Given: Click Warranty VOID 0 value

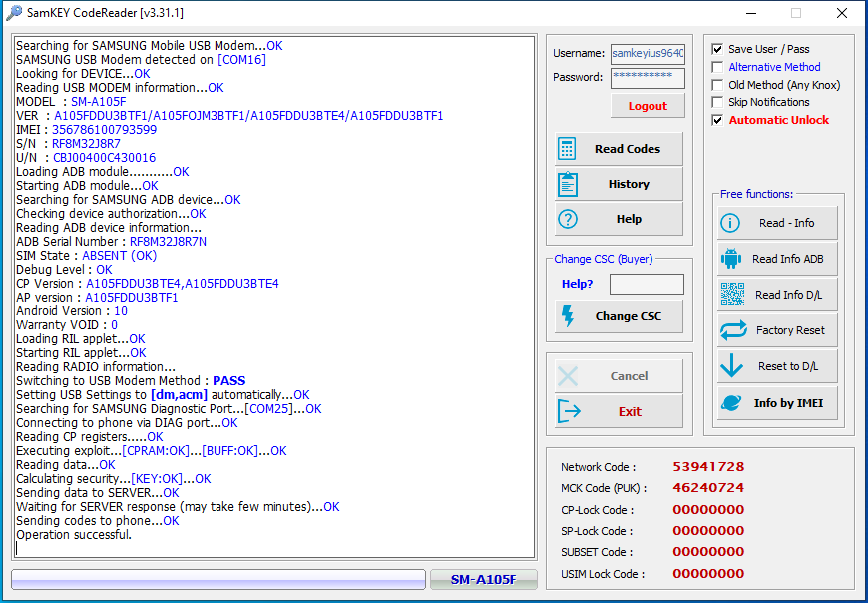Looking at the screenshot, I should 114,325.
